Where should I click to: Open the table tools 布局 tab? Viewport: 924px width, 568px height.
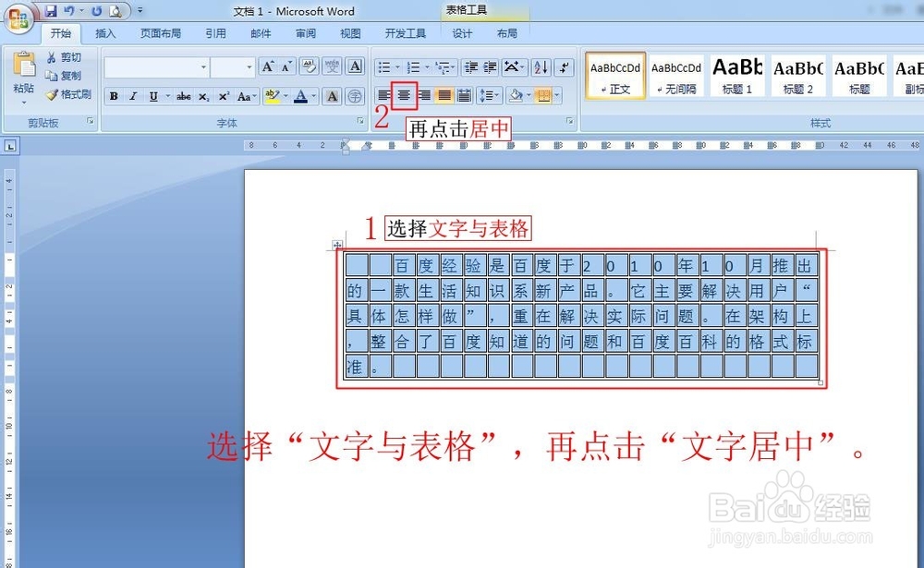pyautogui.click(x=506, y=33)
